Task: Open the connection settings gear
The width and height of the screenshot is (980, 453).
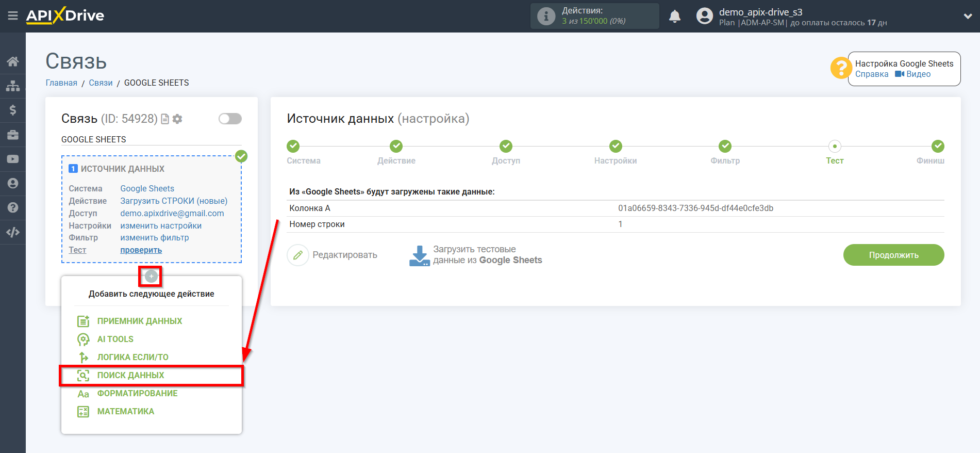Action: point(177,119)
